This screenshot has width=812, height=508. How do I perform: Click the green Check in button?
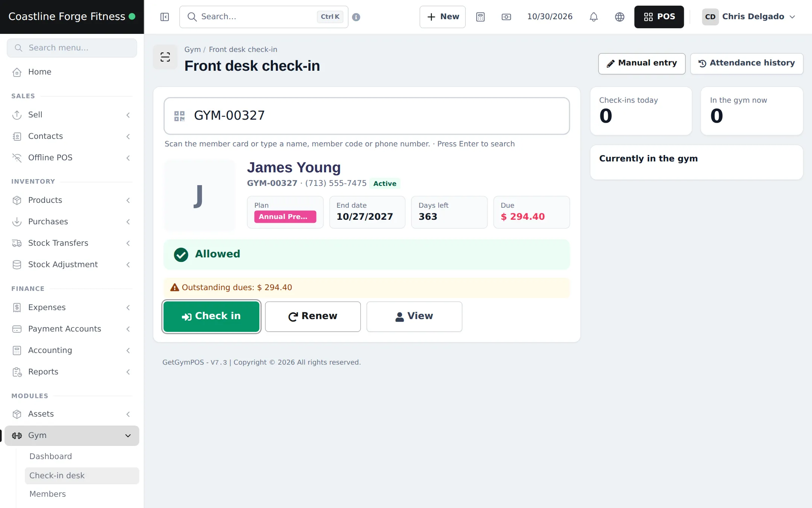pyautogui.click(x=211, y=316)
